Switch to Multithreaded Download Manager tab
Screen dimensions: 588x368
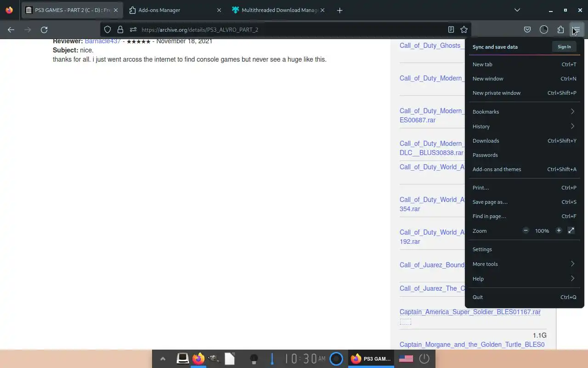tap(278, 10)
